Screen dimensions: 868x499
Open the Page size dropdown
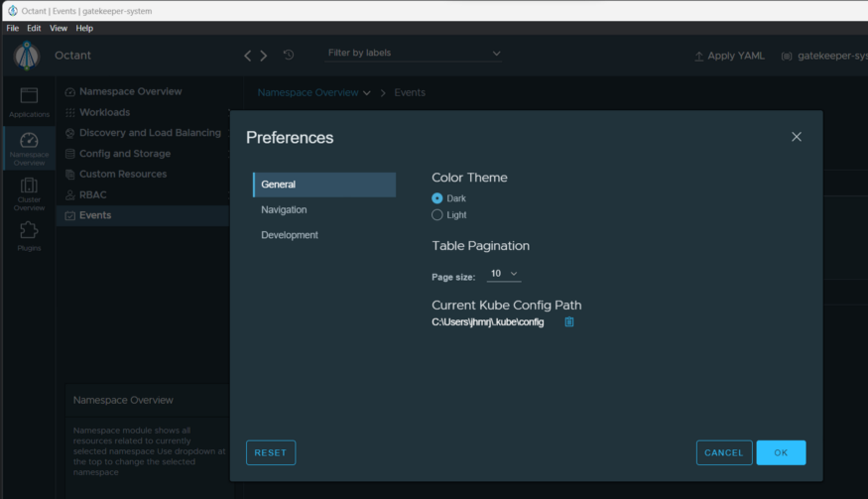[504, 274]
